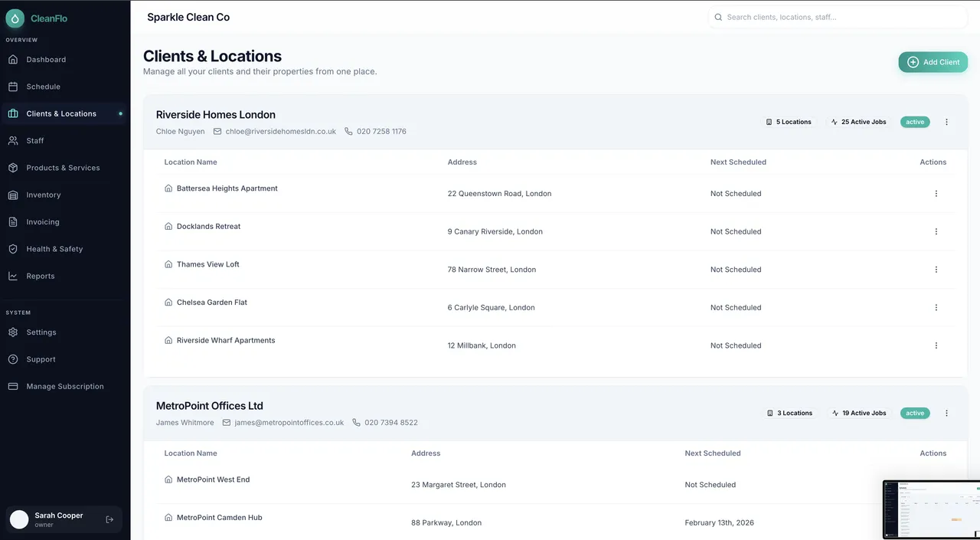Click the Add Client button
Viewport: 980px width, 540px height.
[933, 62]
